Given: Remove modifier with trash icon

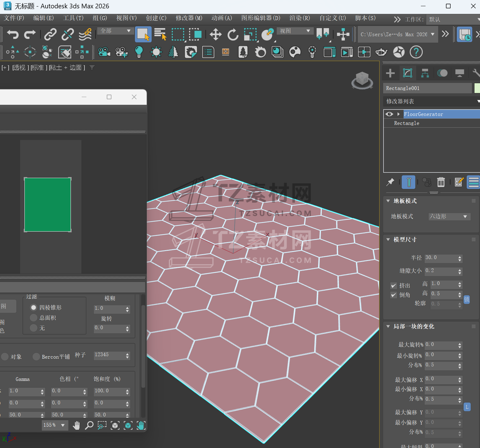Looking at the screenshot, I should click(441, 182).
